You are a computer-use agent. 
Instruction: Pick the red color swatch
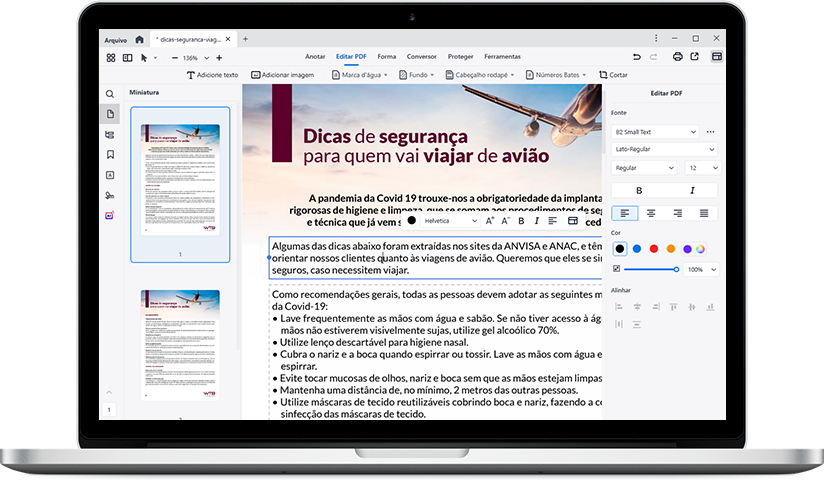(x=653, y=248)
